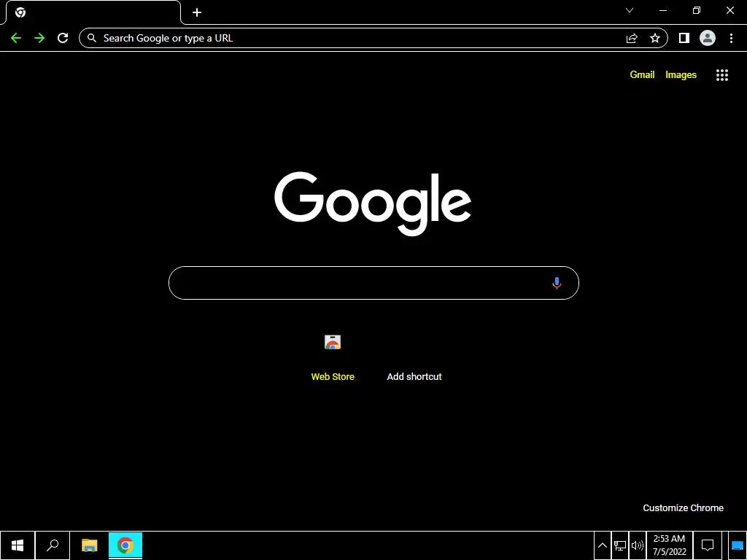
Task: Open the Chrome side panel
Action: 684,38
